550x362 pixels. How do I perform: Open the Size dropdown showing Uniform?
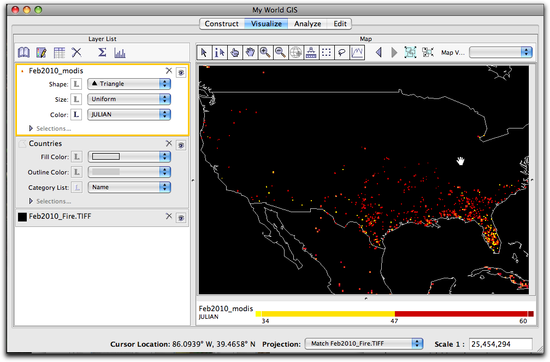[x=129, y=99]
